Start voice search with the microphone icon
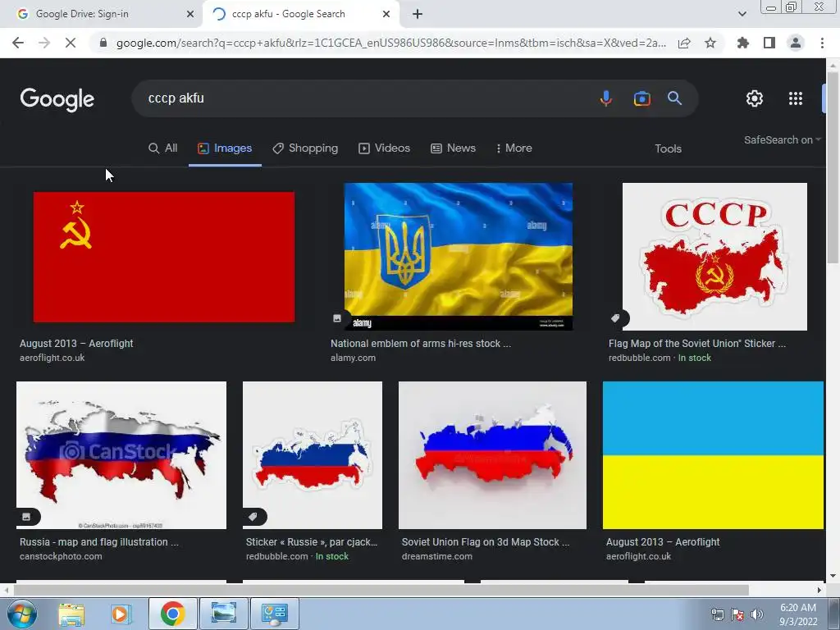 (x=606, y=98)
